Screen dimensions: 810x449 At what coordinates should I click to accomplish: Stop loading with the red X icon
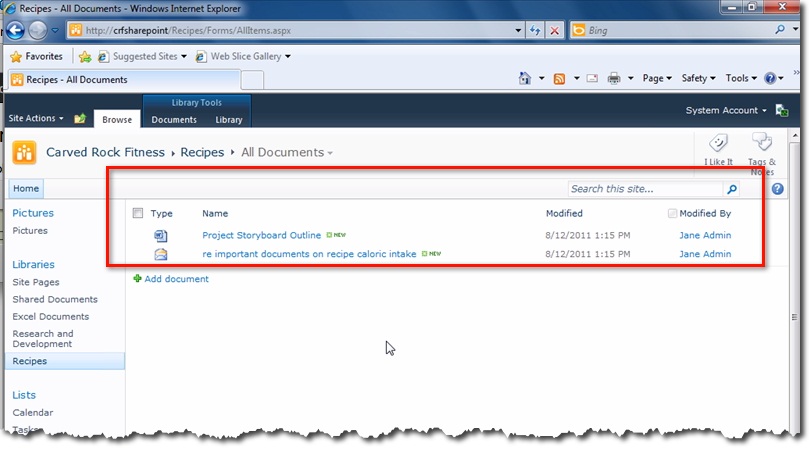pyautogui.click(x=554, y=30)
